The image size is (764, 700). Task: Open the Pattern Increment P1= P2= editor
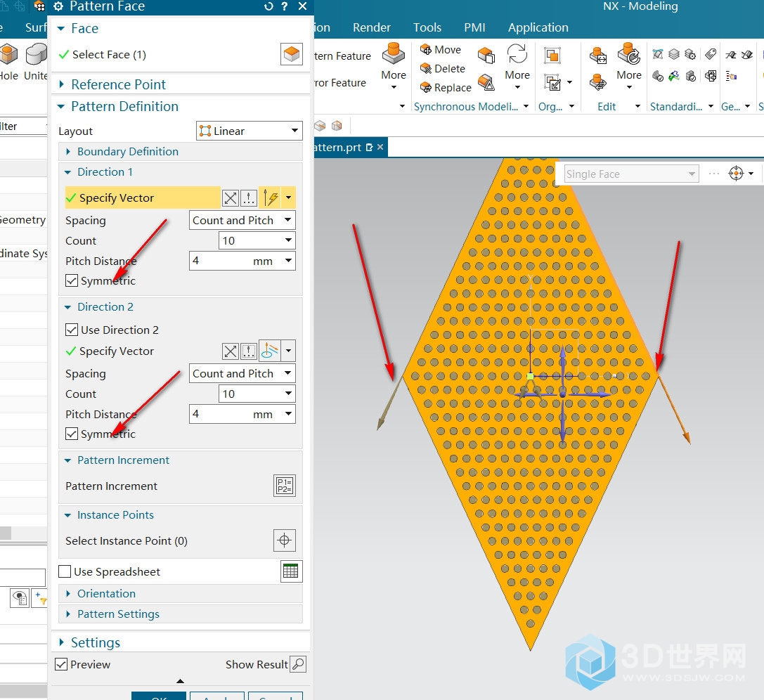click(285, 486)
